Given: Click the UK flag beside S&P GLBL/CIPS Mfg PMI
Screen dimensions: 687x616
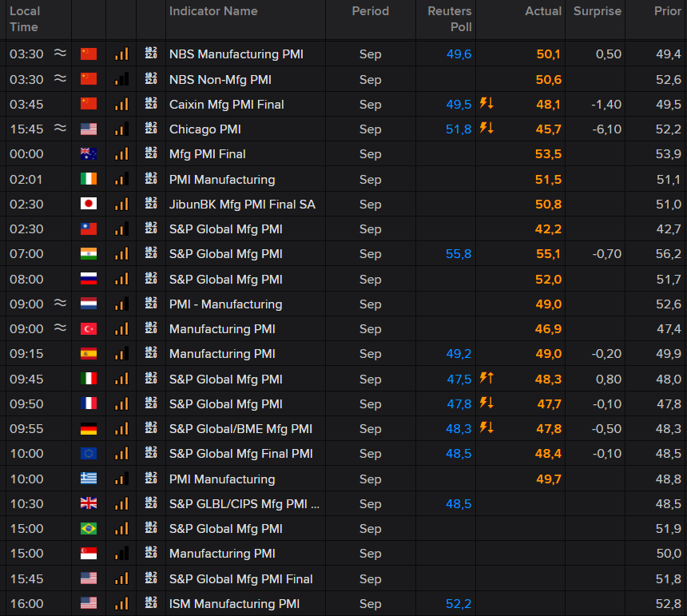Looking at the screenshot, I should (89, 503).
